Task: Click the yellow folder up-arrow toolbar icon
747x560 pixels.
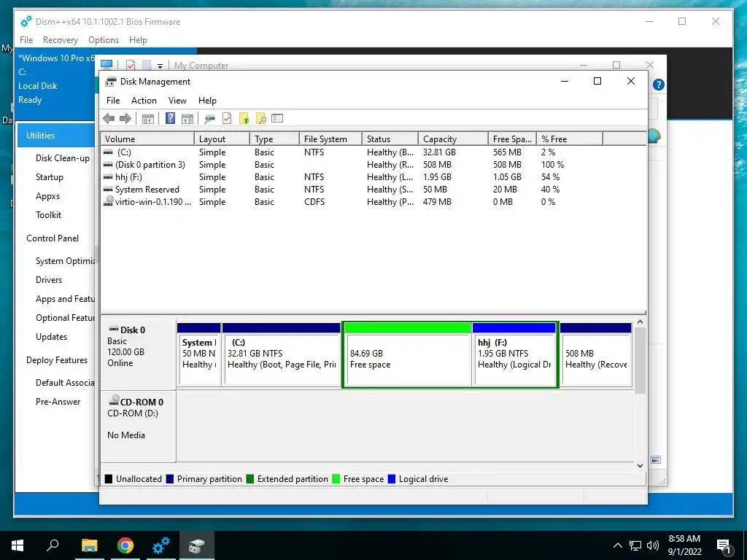Action: click(x=244, y=119)
